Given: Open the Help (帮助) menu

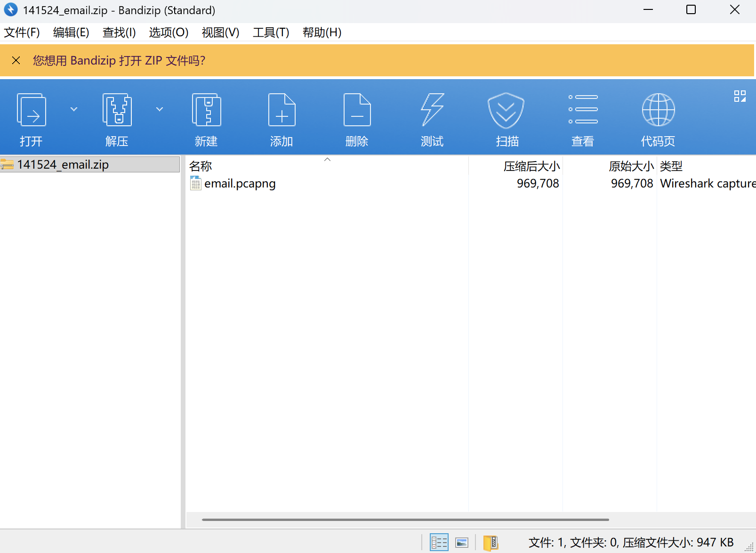Looking at the screenshot, I should 322,33.
